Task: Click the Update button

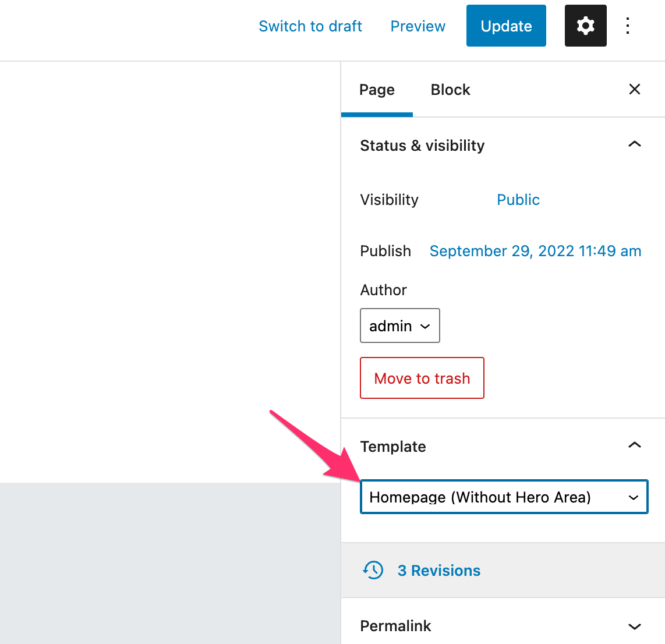Action: [506, 26]
